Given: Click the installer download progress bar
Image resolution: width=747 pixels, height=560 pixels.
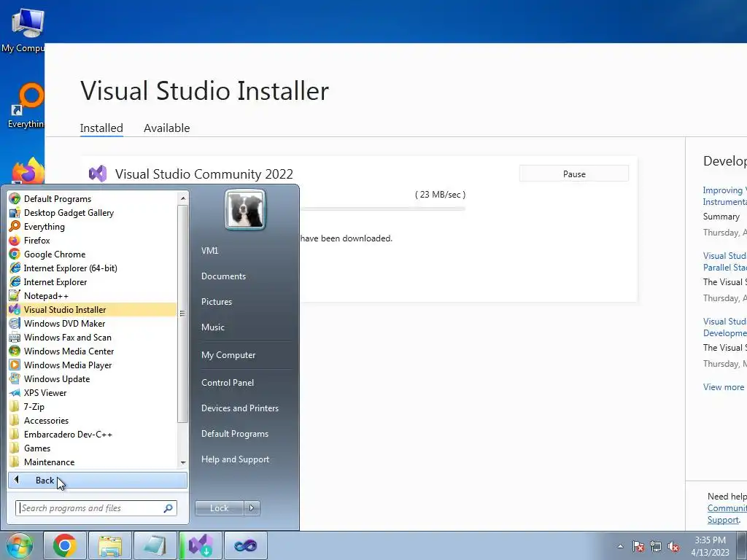Looking at the screenshot, I should point(382,209).
